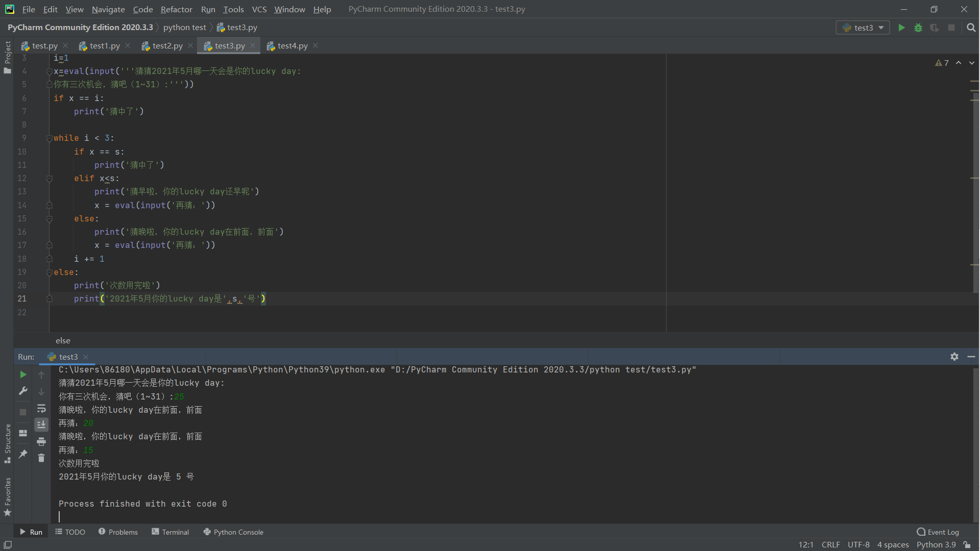Run test3 with the green play button
This screenshot has width=980, height=551.
[x=901, y=28]
